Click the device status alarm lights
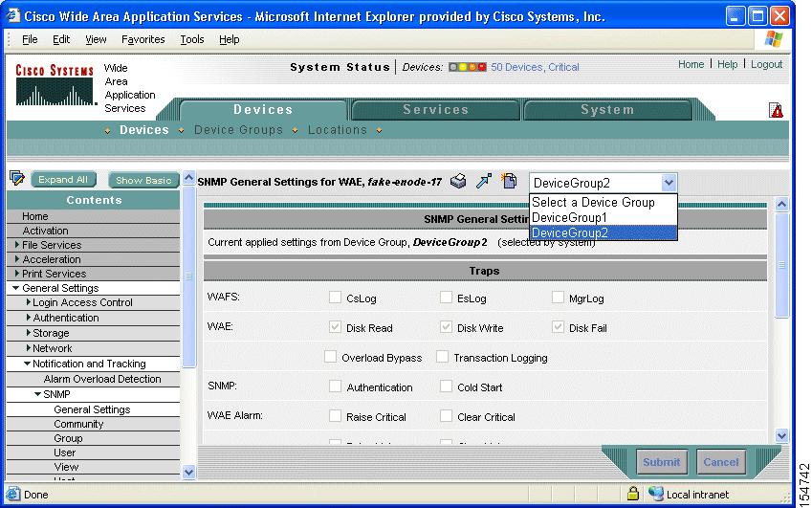The image size is (812, 508). 467,68
